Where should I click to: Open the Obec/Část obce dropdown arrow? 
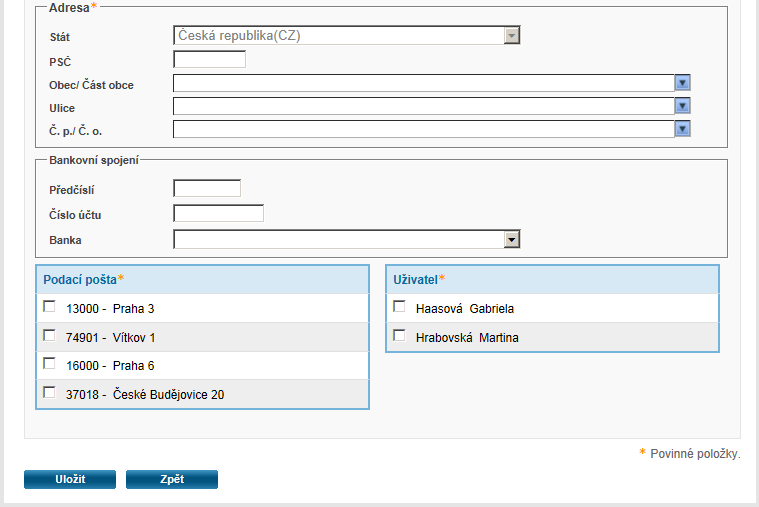[x=683, y=83]
